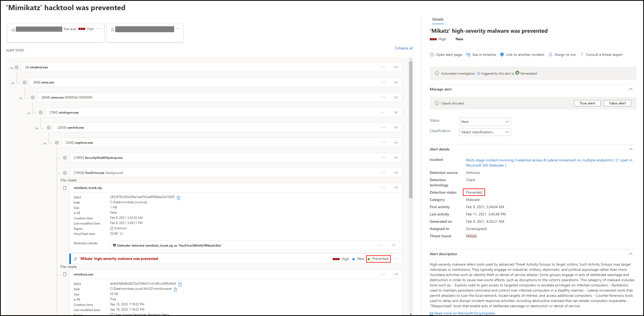This screenshot has height=316, width=644.
Task: Copy the mimilove.exe file path
Action: (175, 289)
